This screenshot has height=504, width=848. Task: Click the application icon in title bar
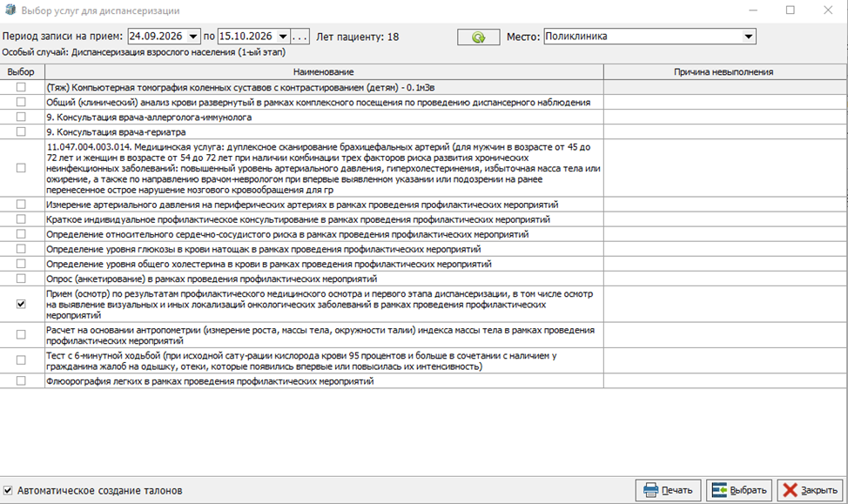[x=10, y=10]
